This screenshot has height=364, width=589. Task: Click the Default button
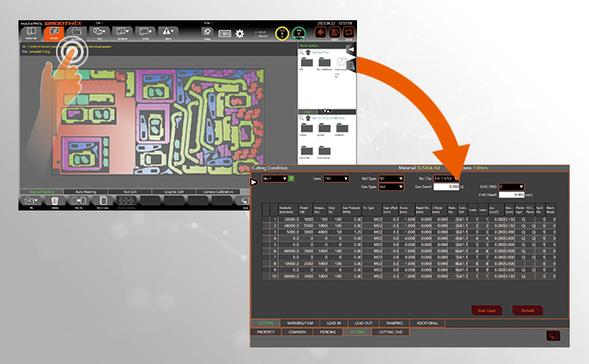(527, 311)
